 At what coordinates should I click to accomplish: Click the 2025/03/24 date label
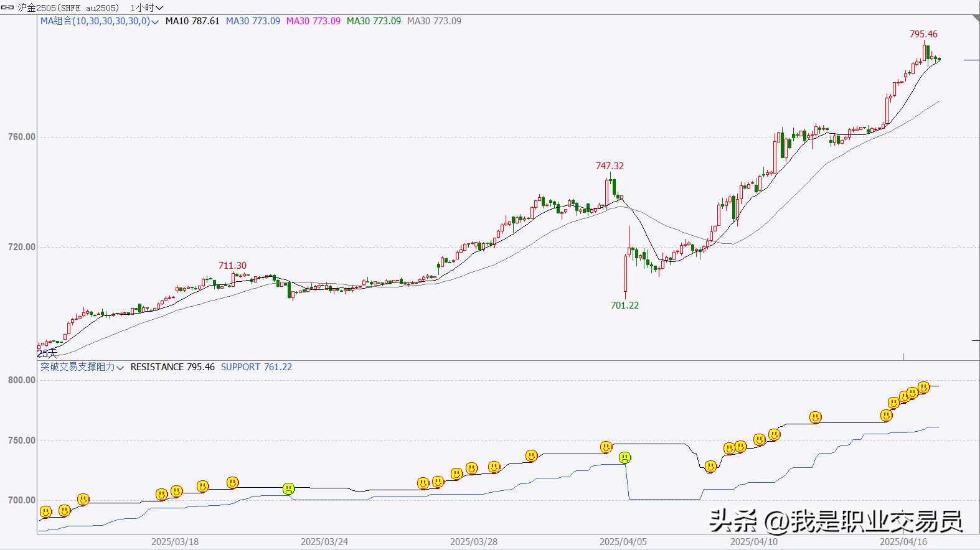tap(324, 542)
